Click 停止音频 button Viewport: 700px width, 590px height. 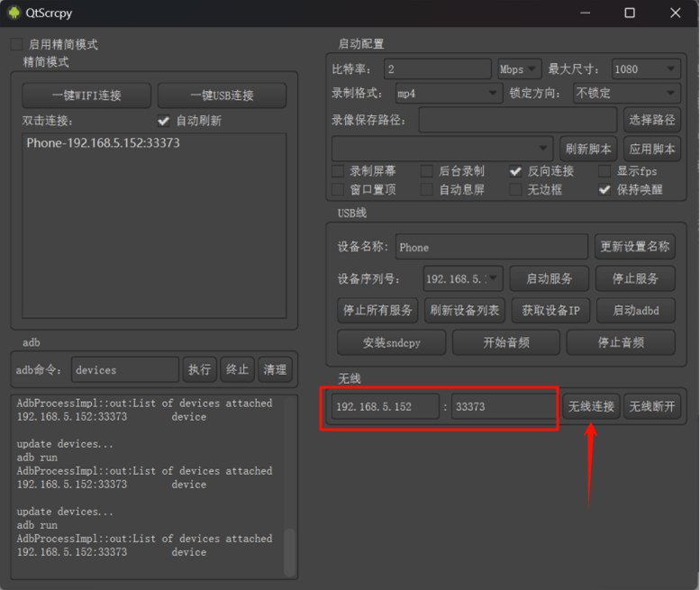[621, 343]
